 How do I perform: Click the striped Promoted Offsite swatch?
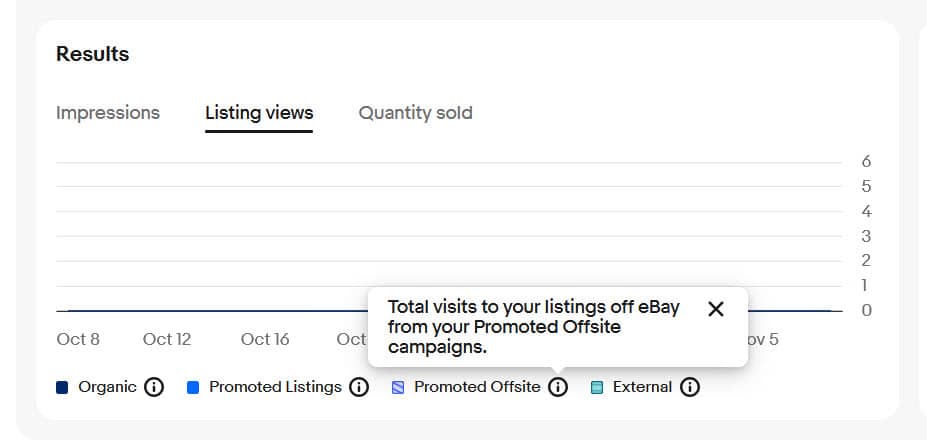coord(398,387)
